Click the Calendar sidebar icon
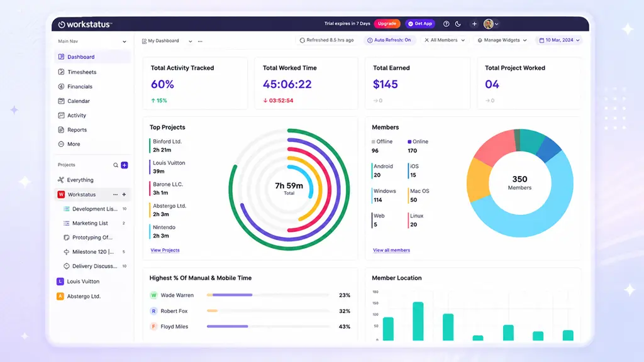Image resolution: width=644 pixels, height=362 pixels. (61, 101)
